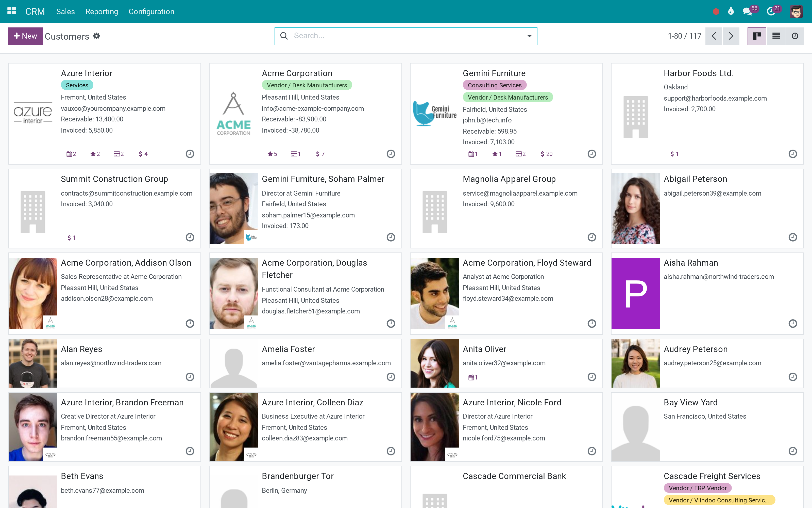The image size is (812, 508).
Task: Click the Services tag on Azure Interior
Action: 77,85
